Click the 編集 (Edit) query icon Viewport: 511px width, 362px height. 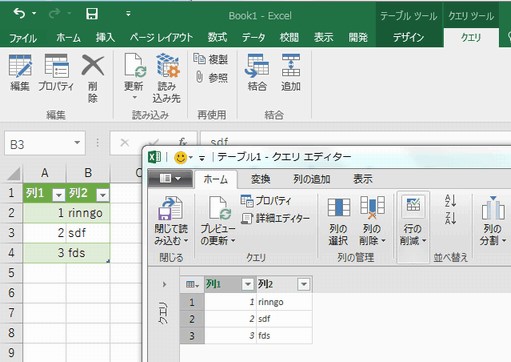[x=20, y=67]
